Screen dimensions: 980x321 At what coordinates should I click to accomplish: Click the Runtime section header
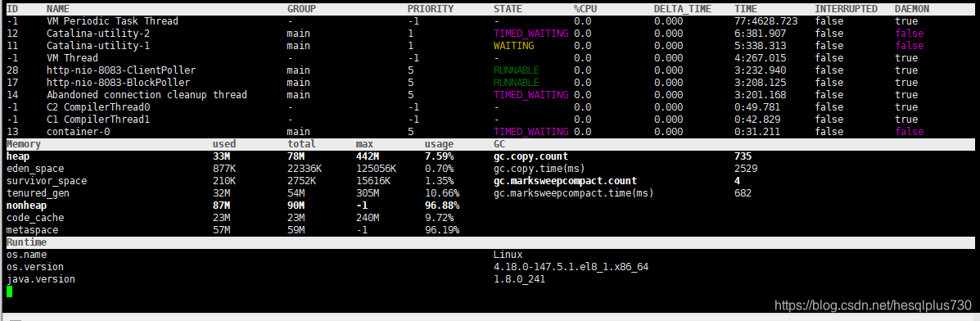click(26, 242)
